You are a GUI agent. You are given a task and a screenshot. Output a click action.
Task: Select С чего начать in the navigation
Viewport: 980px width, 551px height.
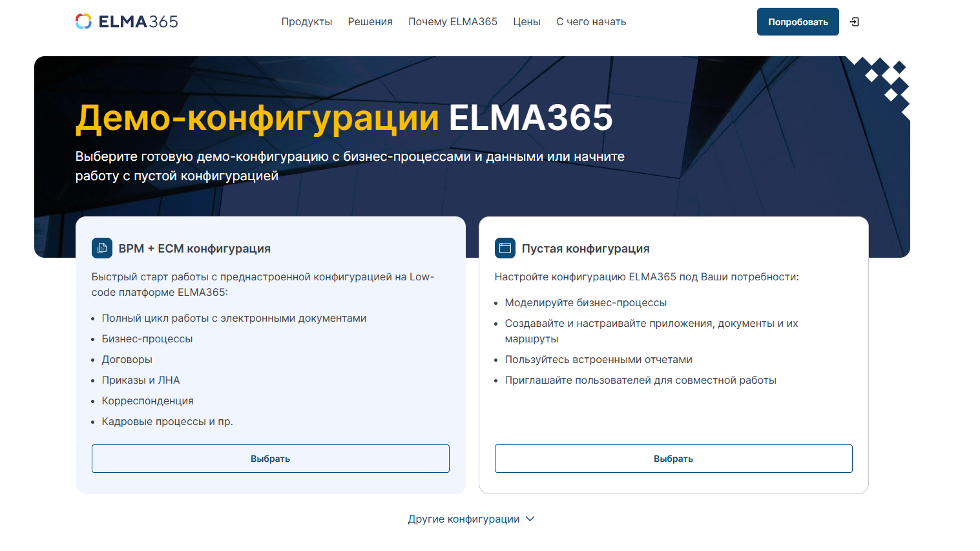(590, 21)
